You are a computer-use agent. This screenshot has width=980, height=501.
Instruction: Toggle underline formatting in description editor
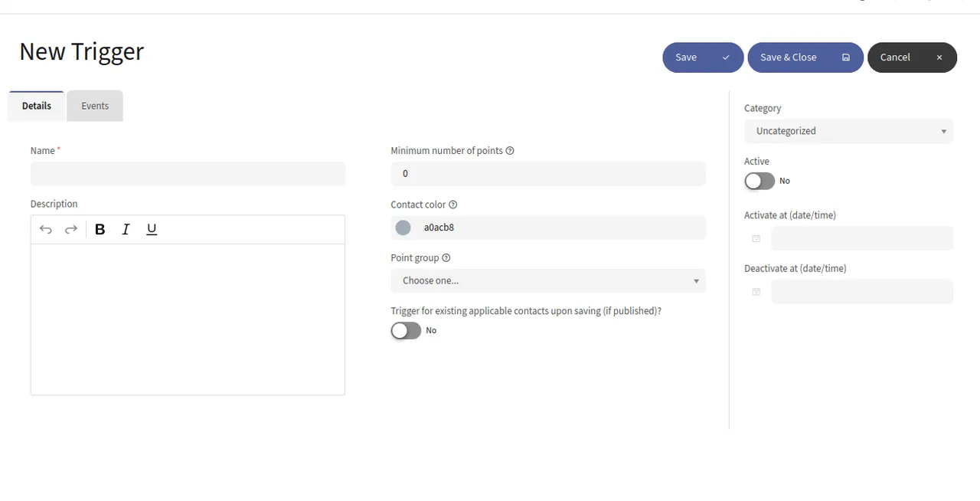(152, 229)
